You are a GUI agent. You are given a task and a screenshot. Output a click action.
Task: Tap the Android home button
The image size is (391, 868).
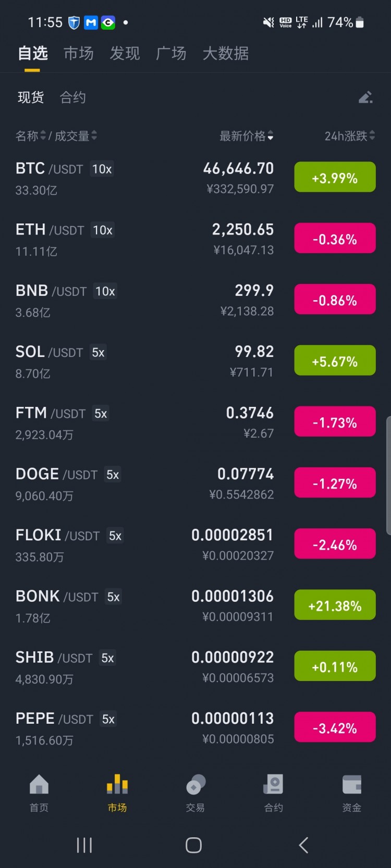click(193, 845)
